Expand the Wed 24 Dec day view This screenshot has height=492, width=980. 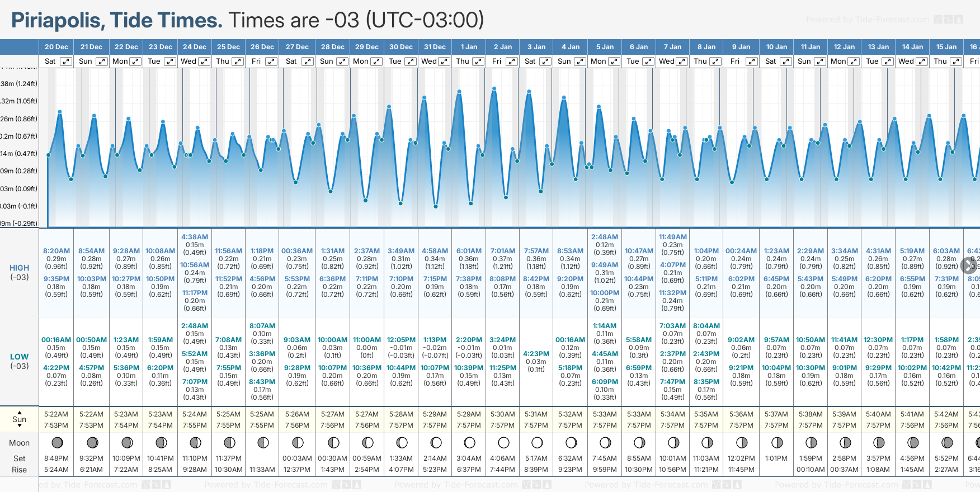204,61
